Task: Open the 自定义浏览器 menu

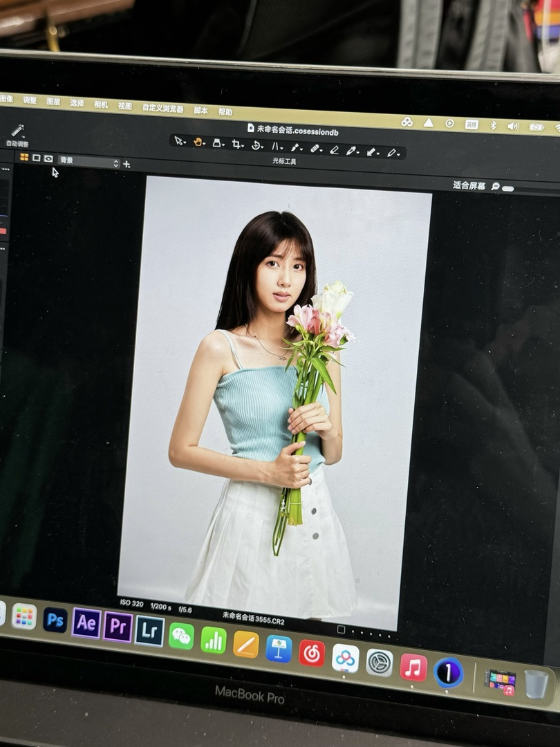Action: [x=162, y=108]
